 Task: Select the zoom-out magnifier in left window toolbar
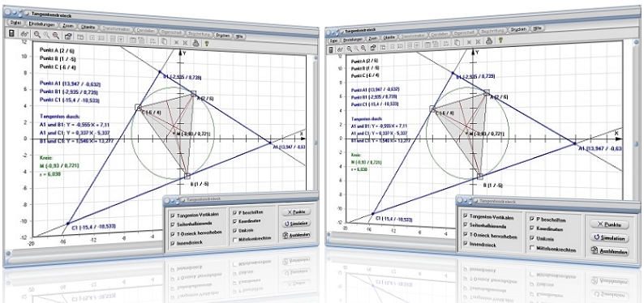pos(56,36)
